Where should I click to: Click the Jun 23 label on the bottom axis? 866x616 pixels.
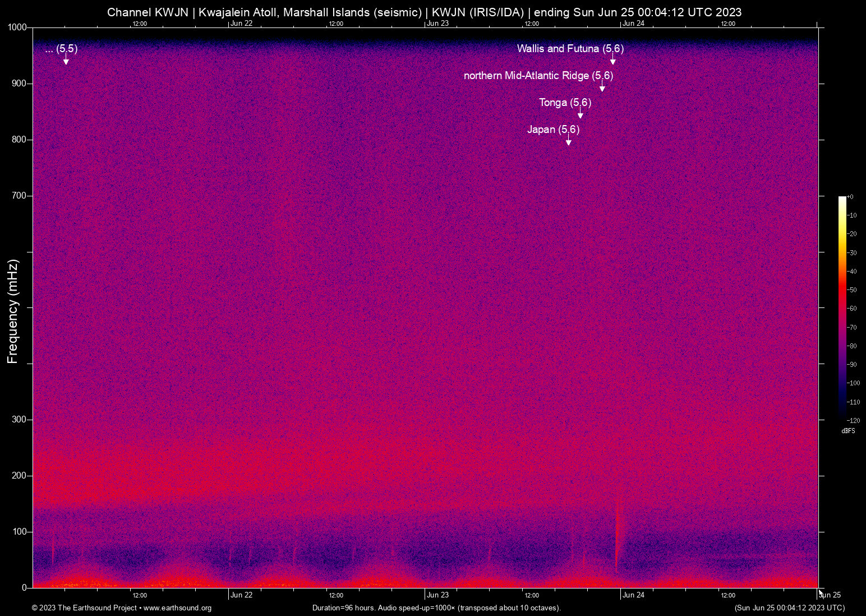coord(437,595)
